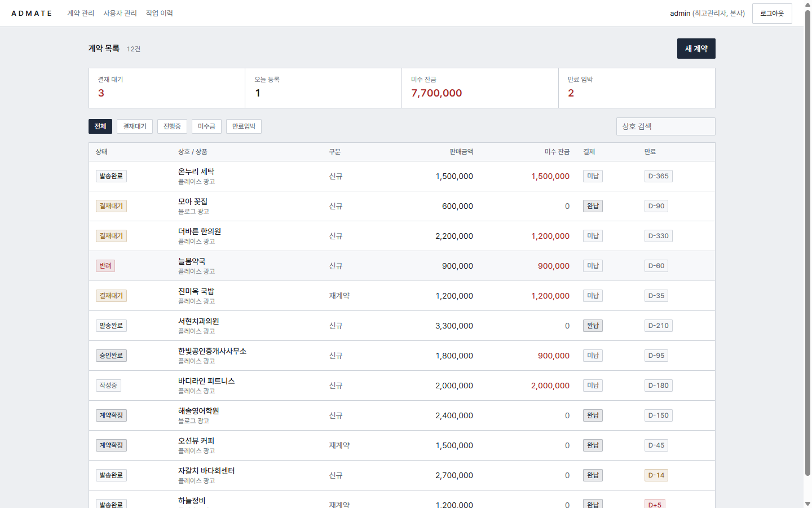The image size is (812, 508).
Task: Open the 오션뷰 커피 contract
Action: pyautogui.click(x=196, y=441)
